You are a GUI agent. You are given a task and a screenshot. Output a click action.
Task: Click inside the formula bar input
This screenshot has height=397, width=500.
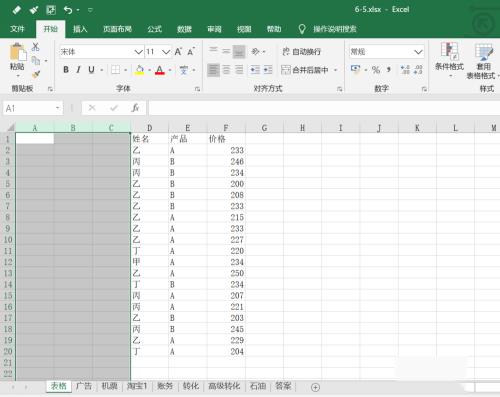pyautogui.click(x=324, y=108)
